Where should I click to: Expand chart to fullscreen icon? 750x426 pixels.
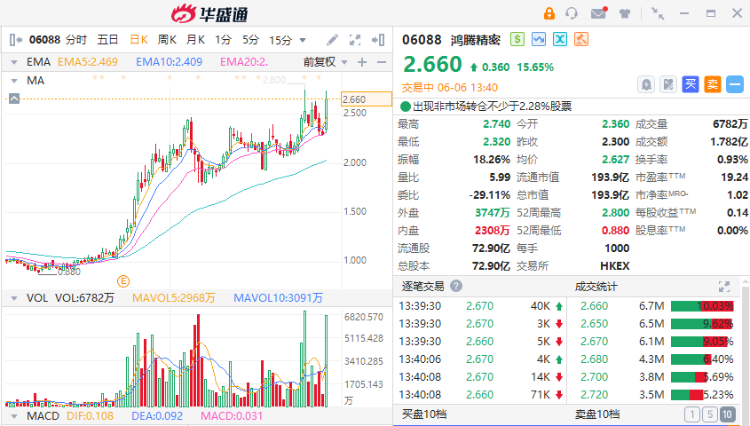tap(355, 40)
